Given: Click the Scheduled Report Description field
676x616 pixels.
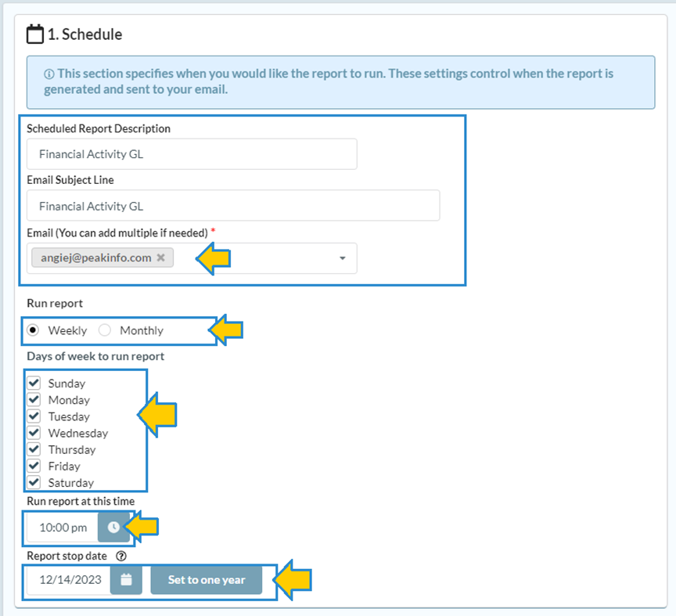Looking at the screenshot, I should click(x=192, y=154).
